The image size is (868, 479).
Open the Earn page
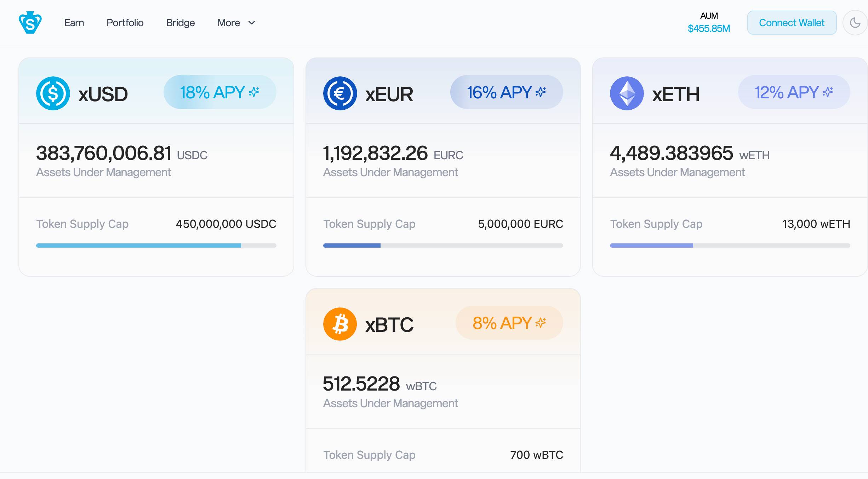(x=73, y=23)
